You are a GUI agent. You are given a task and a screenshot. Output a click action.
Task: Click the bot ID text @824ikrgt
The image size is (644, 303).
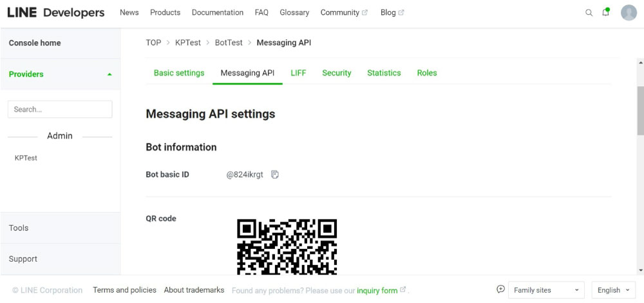(x=245, y=175)
